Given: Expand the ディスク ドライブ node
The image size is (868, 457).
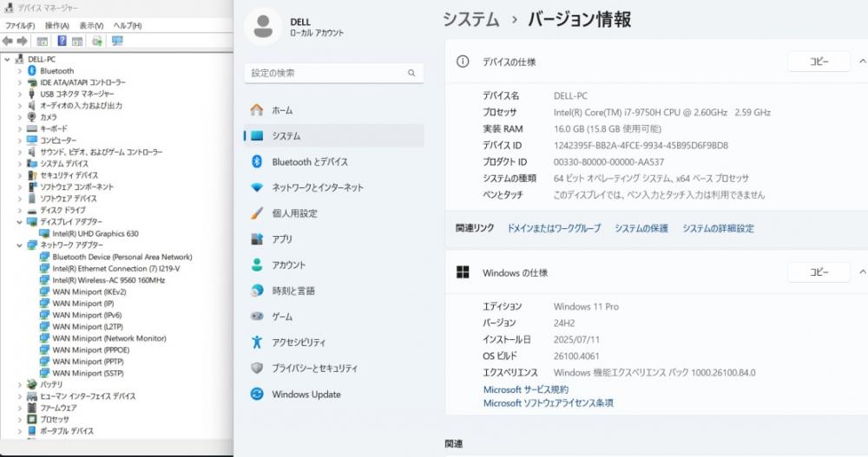Looking at the screenshot, I should click(x=19, y=210).
